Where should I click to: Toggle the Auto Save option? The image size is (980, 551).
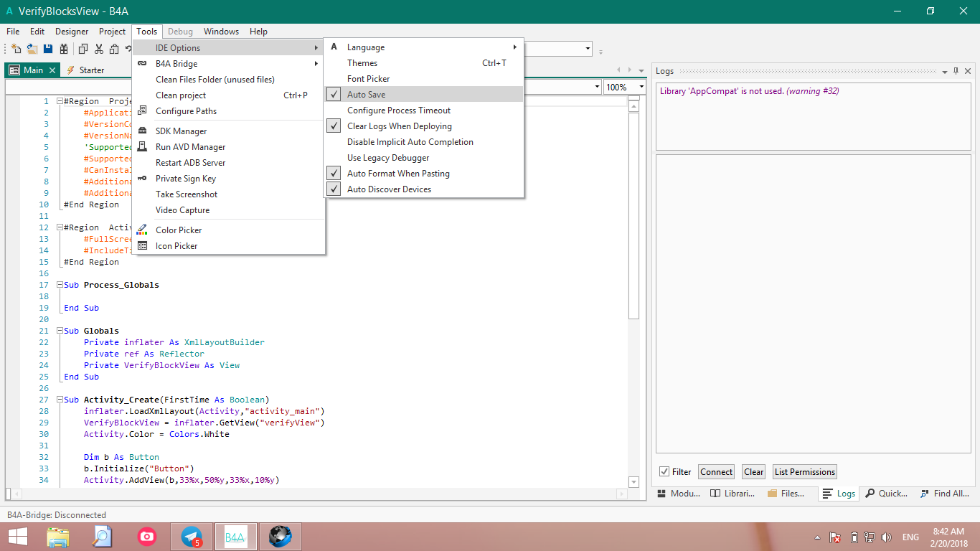point(366,95)
